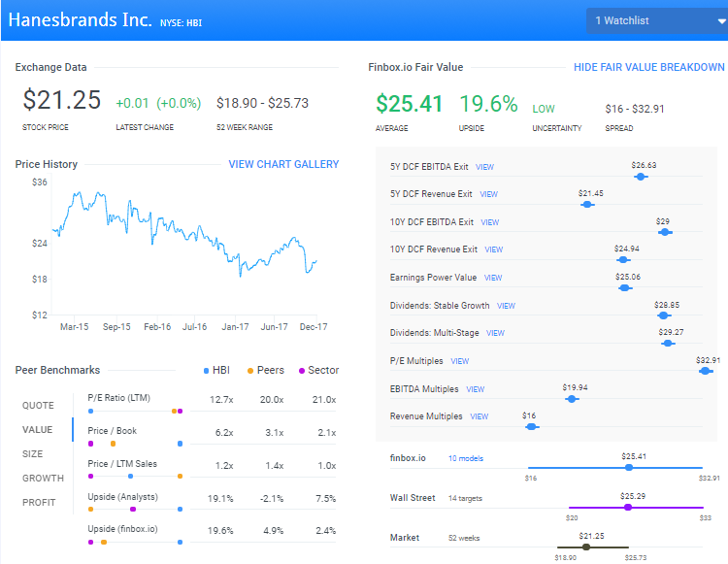Click the P/E Ratio (LTM) label
728x564 pixels.
(x=118, y=398)
